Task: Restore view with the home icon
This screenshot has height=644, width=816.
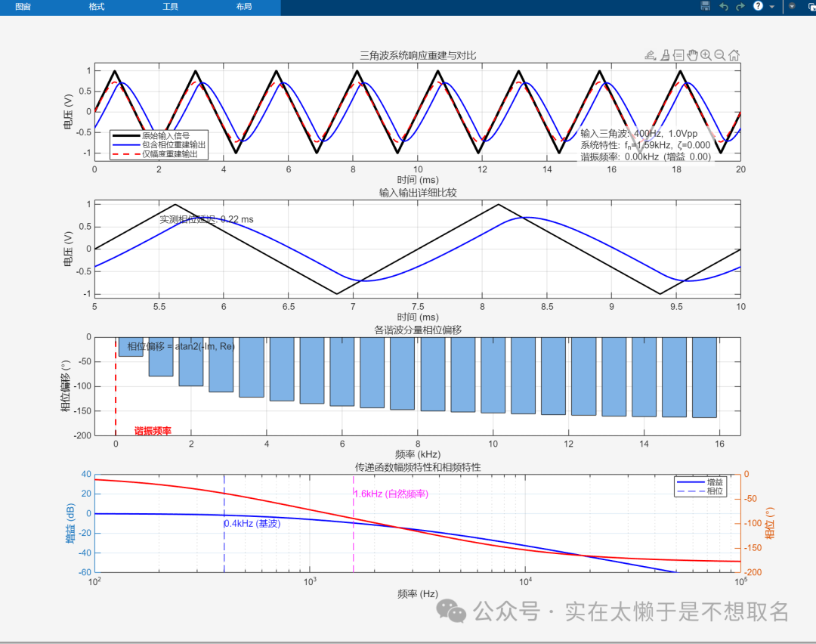Action: [x=734, y=55]
